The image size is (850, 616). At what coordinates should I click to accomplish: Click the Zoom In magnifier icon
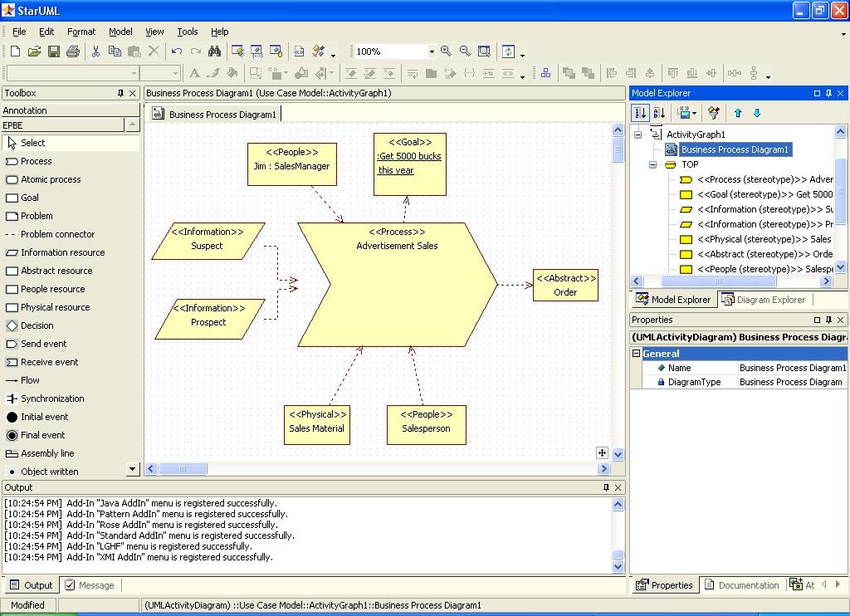click(x=446, y=51)
